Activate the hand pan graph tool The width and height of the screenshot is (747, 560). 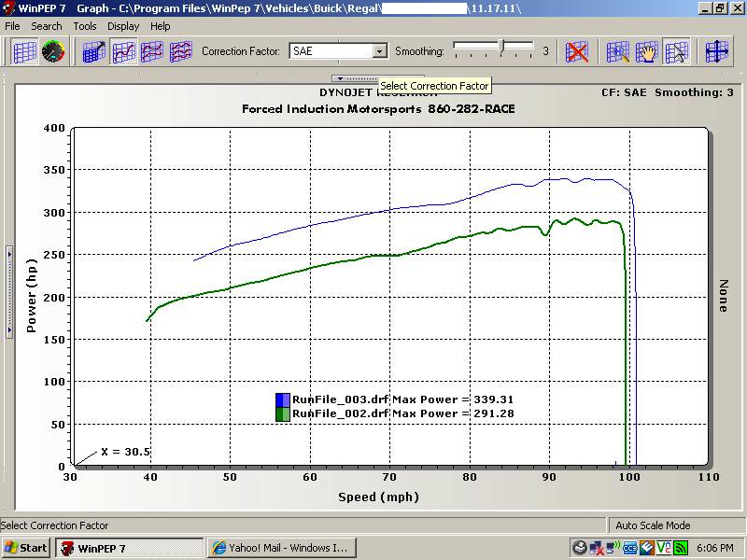(647, 51)
